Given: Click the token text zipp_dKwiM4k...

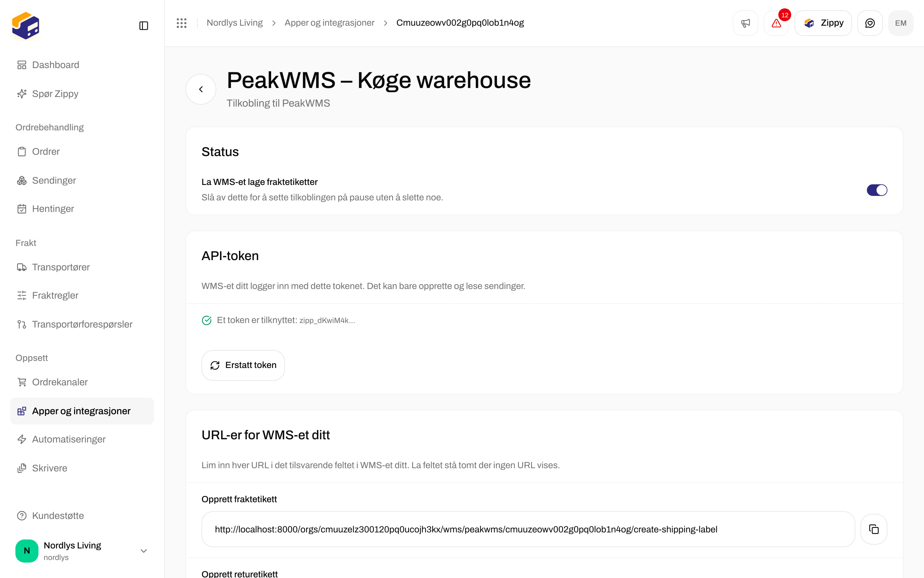Looking at the screenshot, I should [x=327, y=320].
